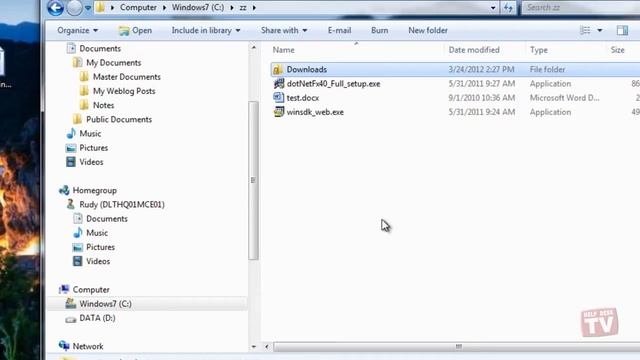Click the winsdk_web.exe file name
Image resolution: width=640 pixels, height=360 pixels.
pyautogui.click(x=315, y=112)
